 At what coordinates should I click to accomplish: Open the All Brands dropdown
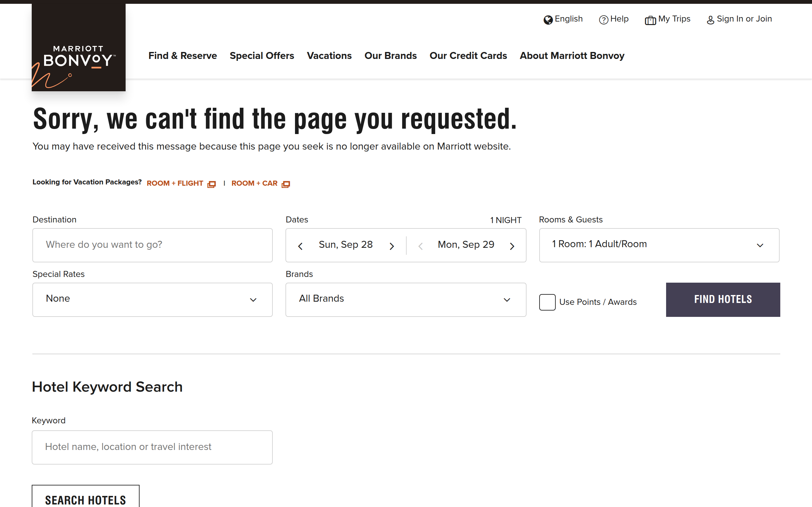405,299
